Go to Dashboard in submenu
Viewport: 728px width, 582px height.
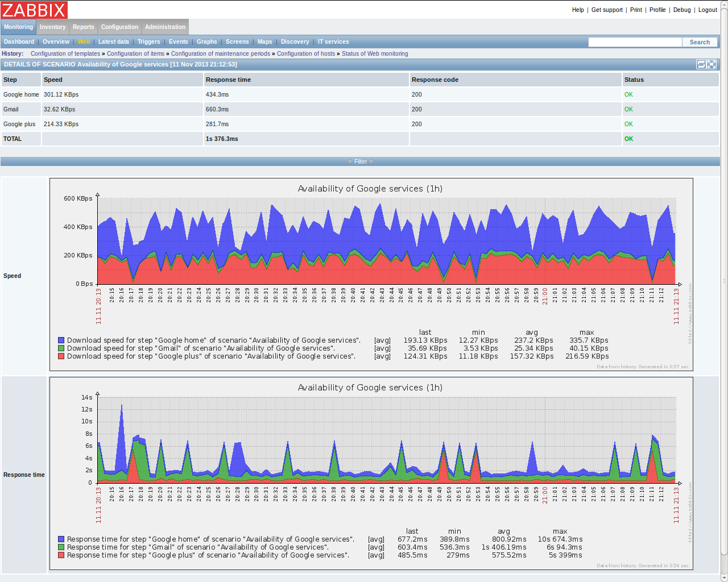pyautogui.click(x=19, y=42)
